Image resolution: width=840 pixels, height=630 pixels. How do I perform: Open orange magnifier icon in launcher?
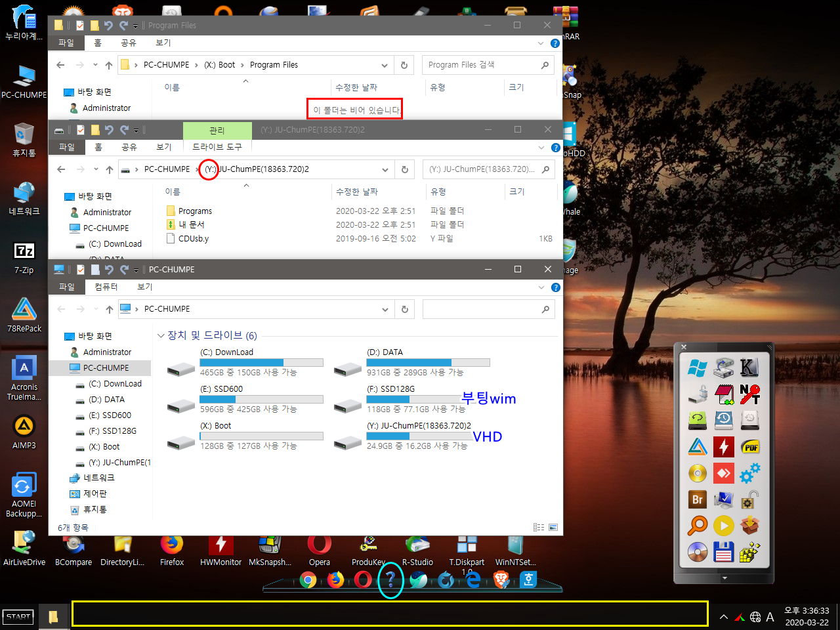click(x=697, y=526)
